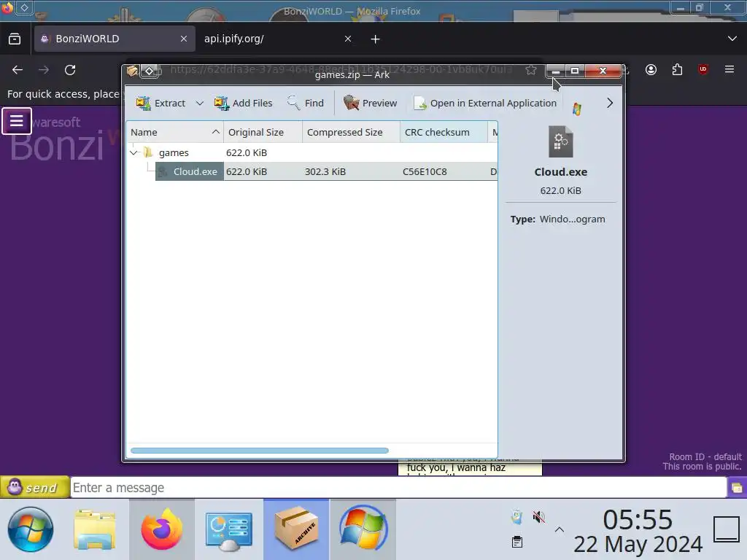Close the api.ipify.org tab
This screenshot has height=560, width=747.
tap(348, 39)
